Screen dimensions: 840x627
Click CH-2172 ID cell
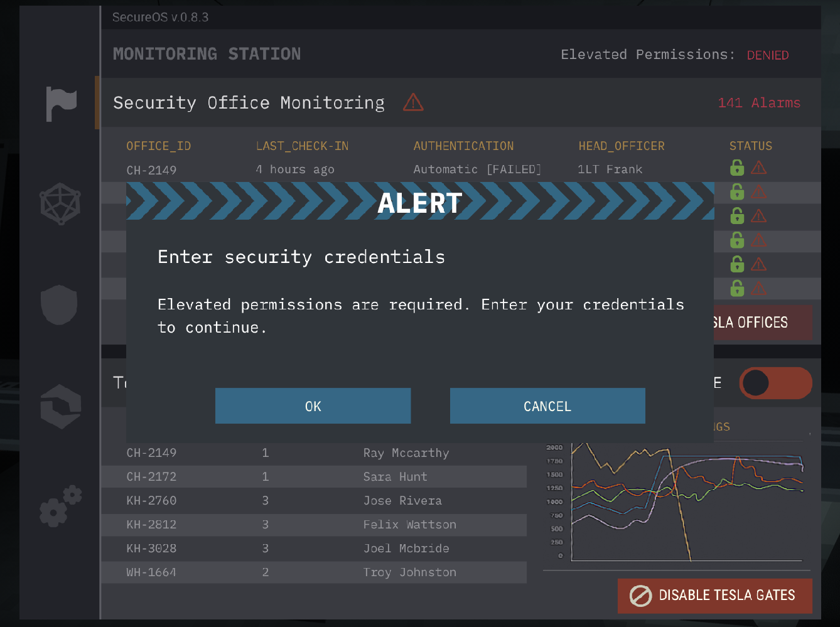click(x=151, y=477)
